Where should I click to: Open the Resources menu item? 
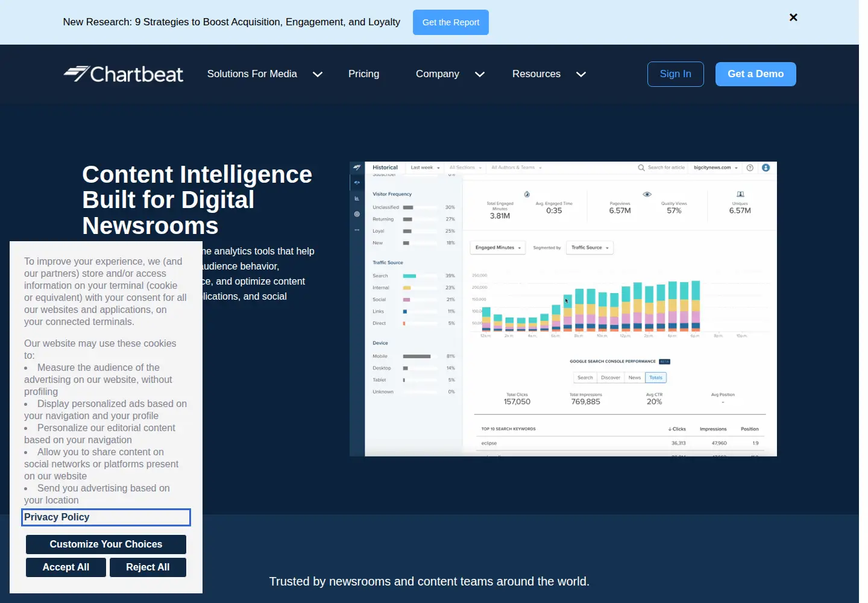tap(536, 74)
